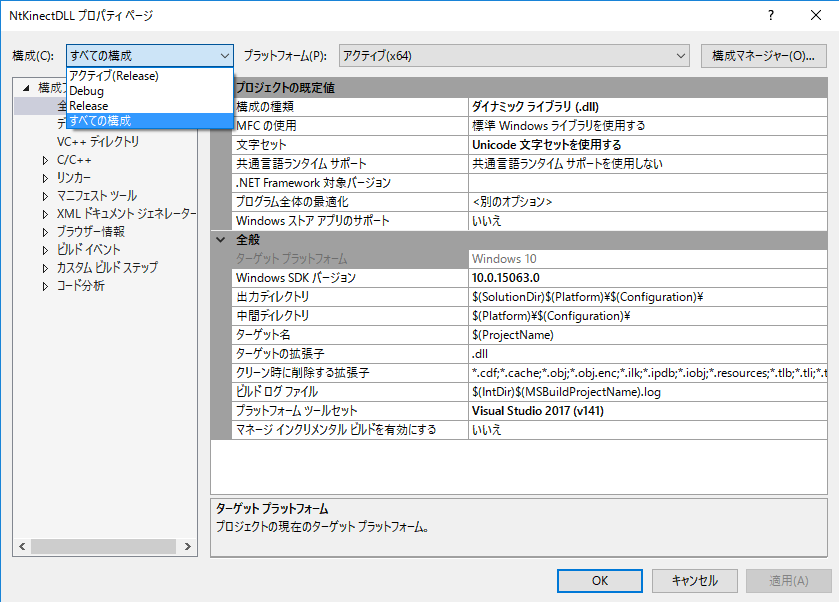Expand the マニフェスト ツール node arrow
The height and width of the screenshot is (602, 839).
pos(45,196)
